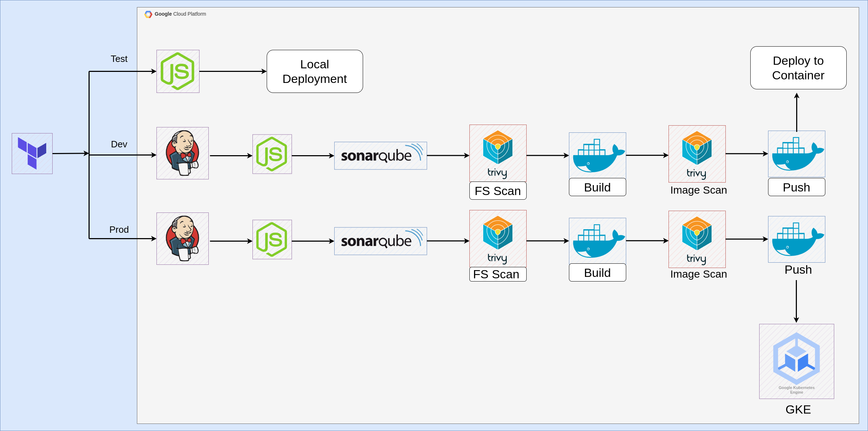Click the Prod branch label
Viewport: 868px width, 431px height.
click(119, 230)
